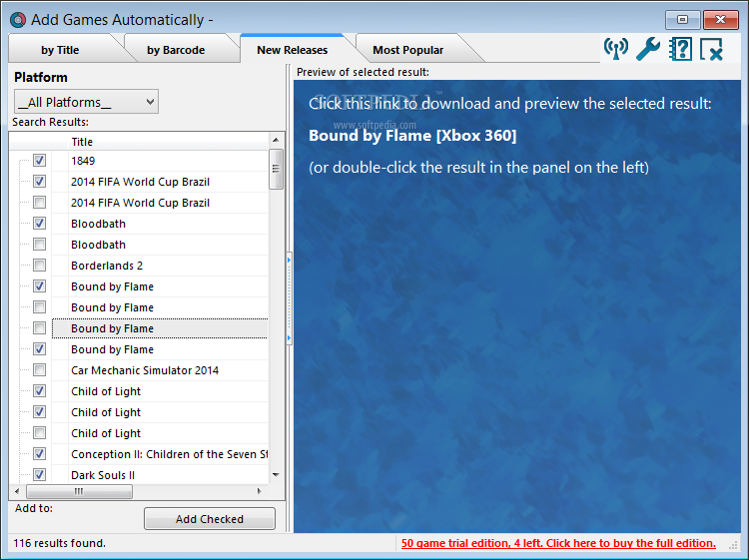The width and height of the screenshot is (749, 560).
Task: Click the Add Checked button
Action: click(x=210, y=519)
